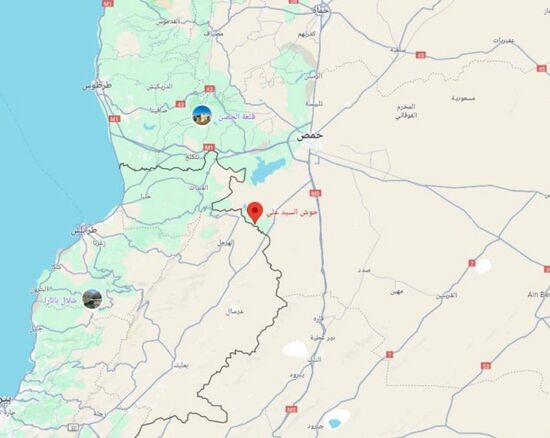The image size is (550, 438).
Task: Select the طرطوس city label on coast
Action: tap(97, 86)
